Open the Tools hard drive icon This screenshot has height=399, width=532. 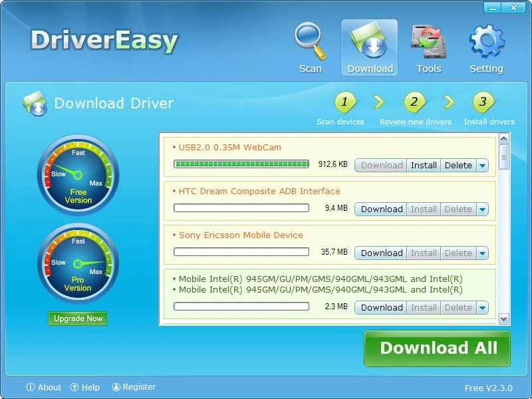pos(428,42)
